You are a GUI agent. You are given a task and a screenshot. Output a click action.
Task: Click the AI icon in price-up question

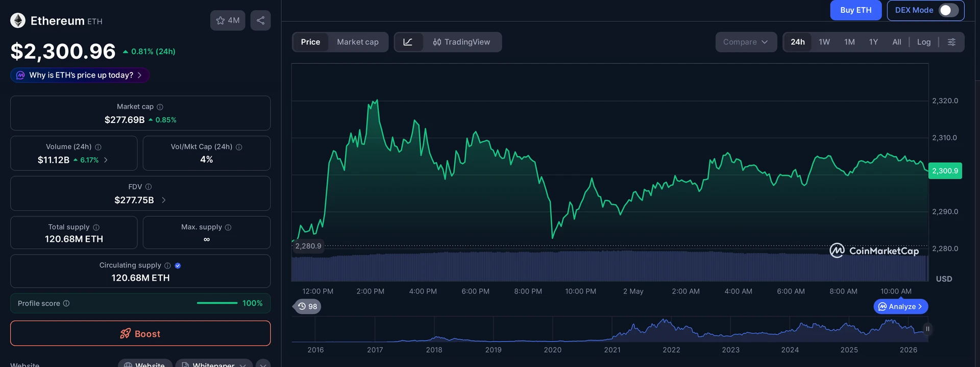(x=20, y=75)
